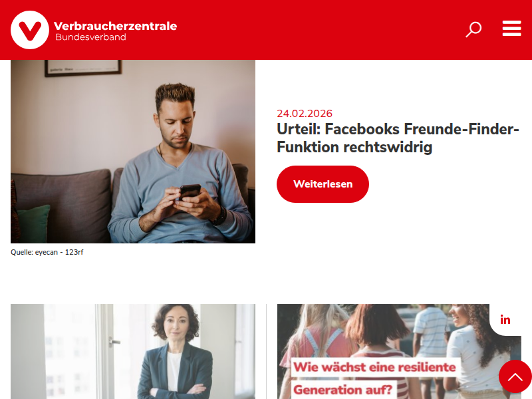Click the Verbraucherzentrale V logo circle
This screenshot has width=532, height=399.
[x=30, y=30]
